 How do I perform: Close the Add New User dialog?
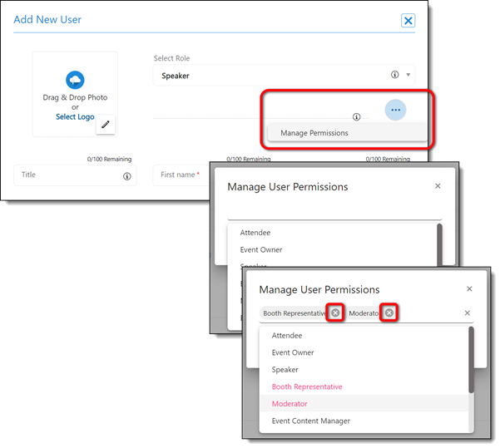408,21
